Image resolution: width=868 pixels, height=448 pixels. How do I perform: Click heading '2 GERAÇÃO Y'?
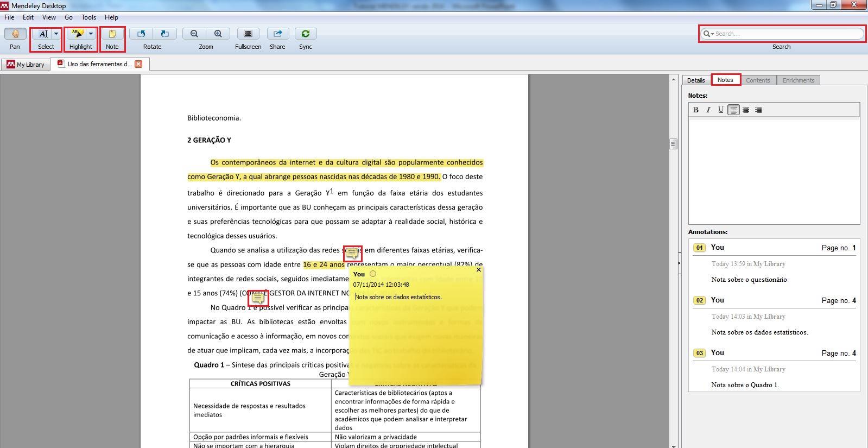click(x=209, y=140)
